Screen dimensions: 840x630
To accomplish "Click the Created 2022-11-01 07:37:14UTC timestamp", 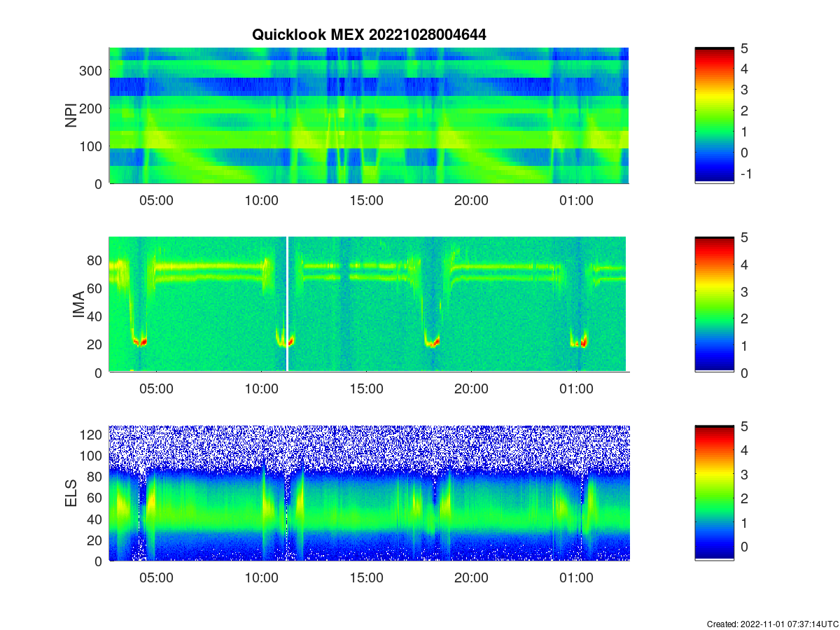I will (772, 624).
